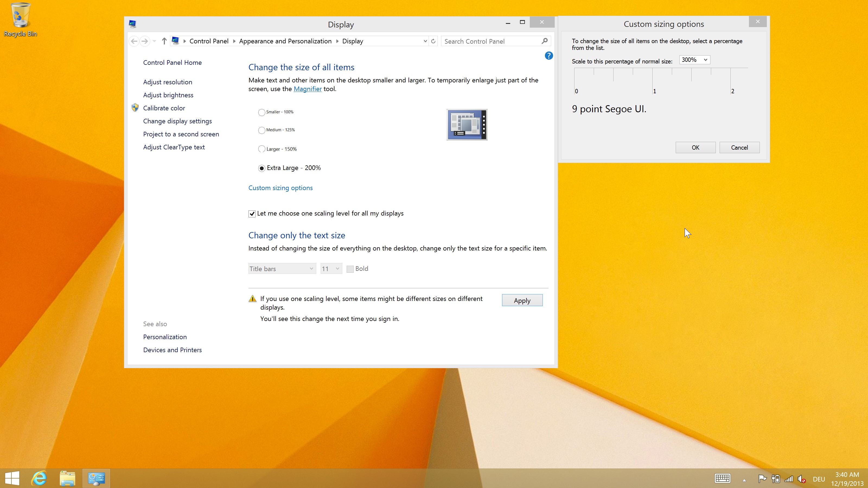The width and height of the screenshot is (868, 488).
Task: Click the Calibrate color shield icon
Action: pyautogui.click(x=135, y=108)
